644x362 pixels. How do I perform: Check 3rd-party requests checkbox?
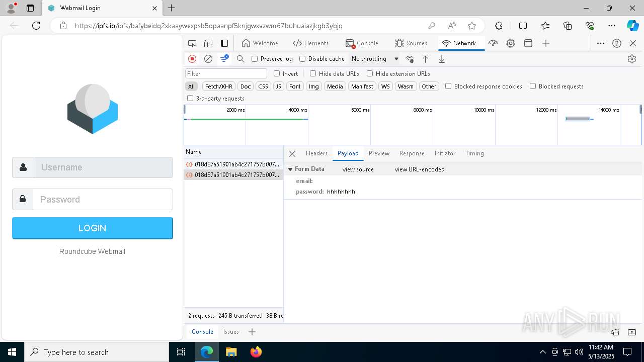click(190, 98)
